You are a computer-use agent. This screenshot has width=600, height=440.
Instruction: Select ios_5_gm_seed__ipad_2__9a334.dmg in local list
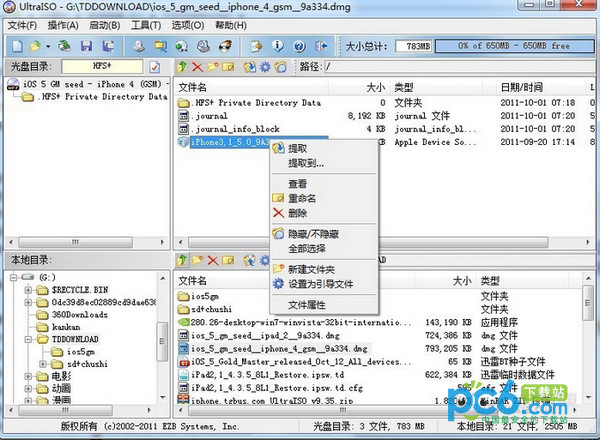[265, 336]
